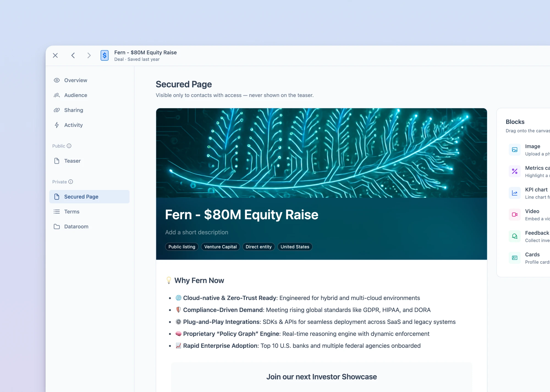Click the 'Add a short description' field
This screenshot has height=392, width=550.
tap(197, 232)
